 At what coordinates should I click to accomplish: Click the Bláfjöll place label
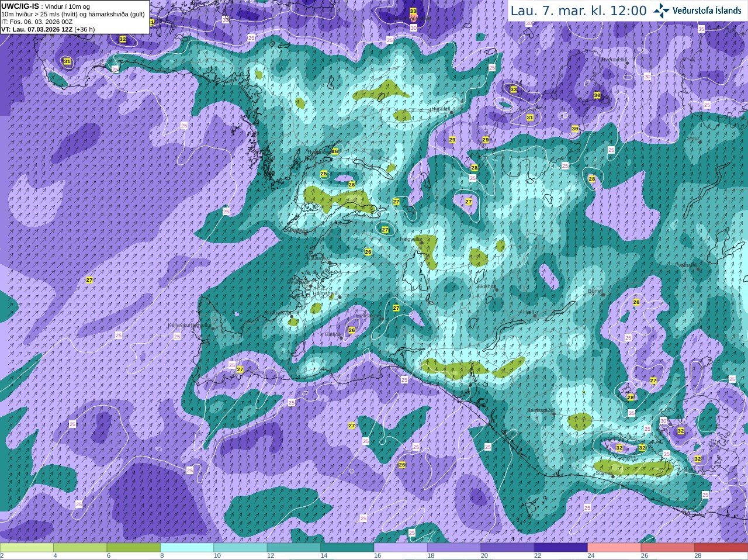pyautogui.click(x=333, y=334)
